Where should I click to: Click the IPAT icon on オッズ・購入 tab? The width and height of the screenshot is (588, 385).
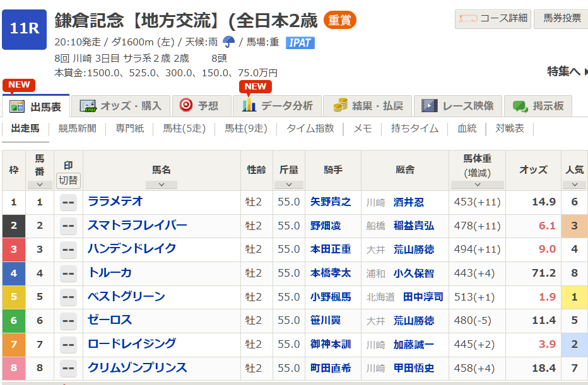pyautogui.click(x=88, y=106)
